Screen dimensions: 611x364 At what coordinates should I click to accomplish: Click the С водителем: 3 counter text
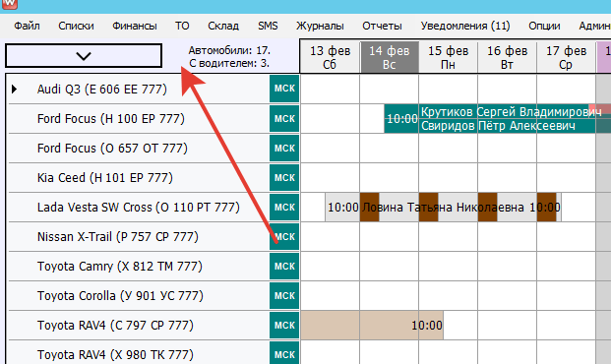pos(229,63)
